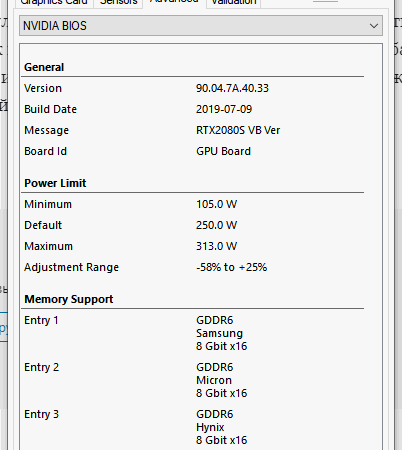Click the Minimum label
The width and height of the screenshot is (402, 450).
[x=48, y=204]
